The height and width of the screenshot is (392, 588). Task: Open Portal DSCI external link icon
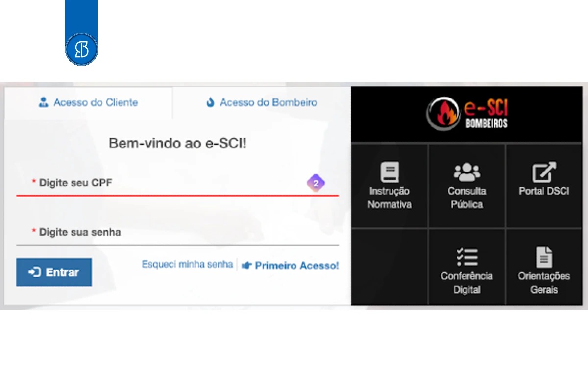(544, 172)
